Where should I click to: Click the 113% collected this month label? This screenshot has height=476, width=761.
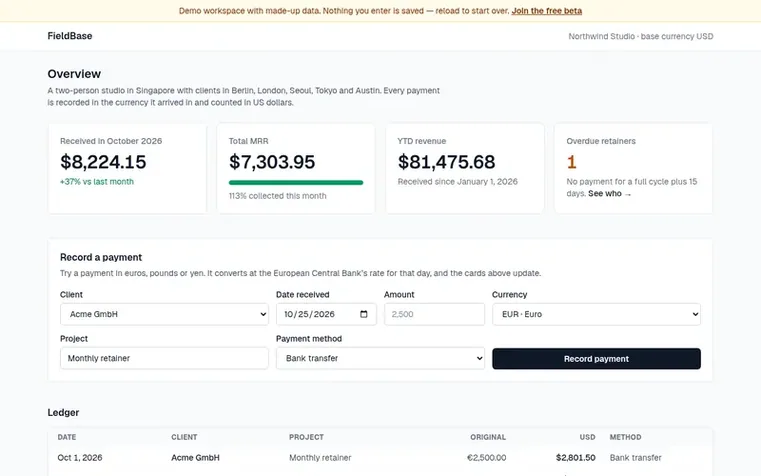278,196
